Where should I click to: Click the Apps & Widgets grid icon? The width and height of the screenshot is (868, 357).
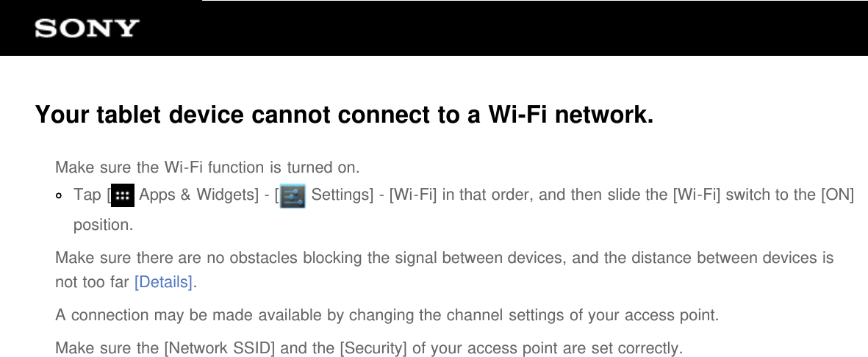pyautogui.click(x=123, y=196)
